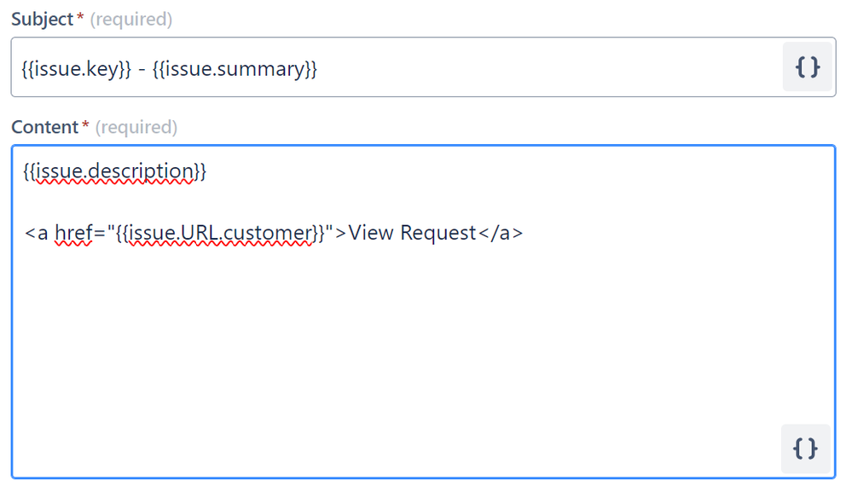852x504 pixels.
Task: Click the (required) hint beside Content
Action: [136, 127]
